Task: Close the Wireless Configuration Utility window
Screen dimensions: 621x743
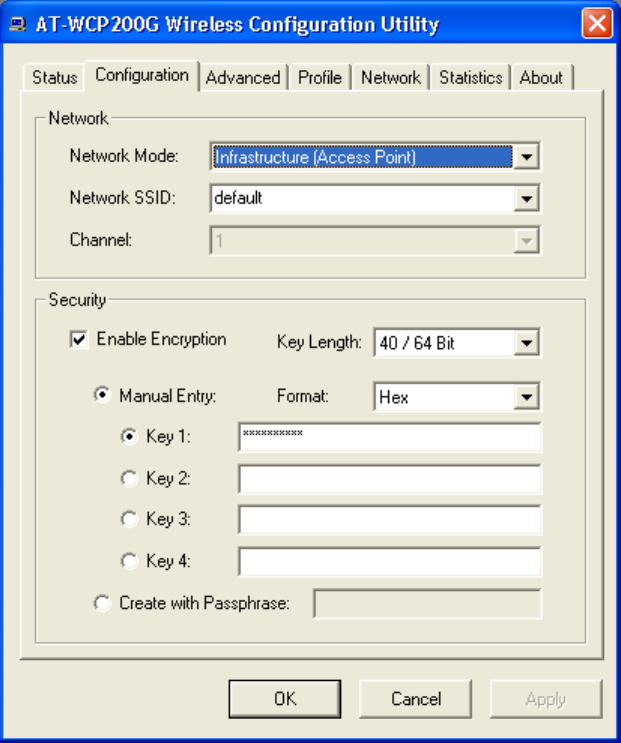Action: click(597, 23)
